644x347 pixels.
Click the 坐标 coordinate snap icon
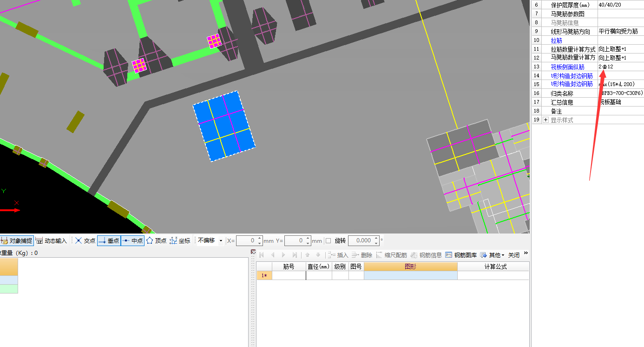180,240
